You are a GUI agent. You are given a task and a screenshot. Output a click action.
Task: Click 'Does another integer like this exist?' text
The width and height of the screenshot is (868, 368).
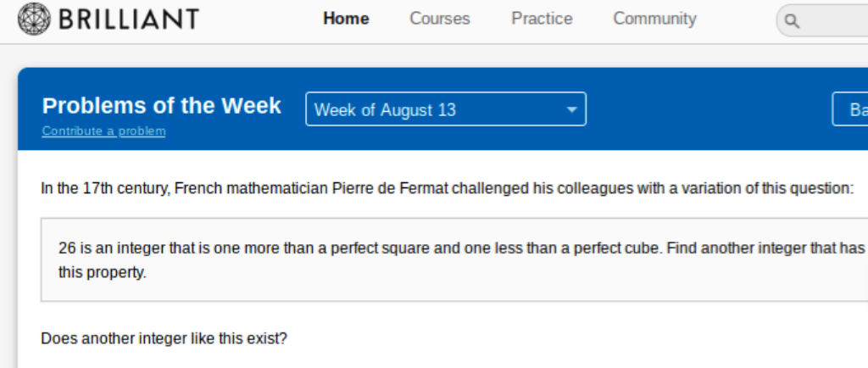[x=164, y=338]
